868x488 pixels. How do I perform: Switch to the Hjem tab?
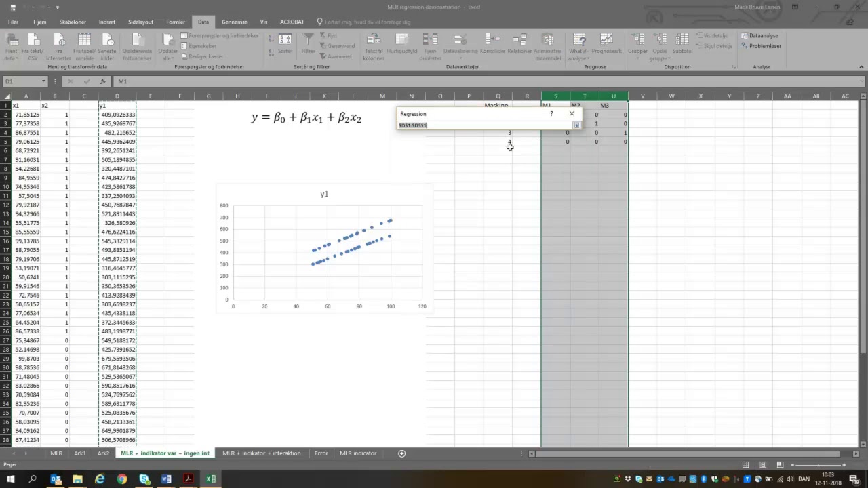click(40, 22)
